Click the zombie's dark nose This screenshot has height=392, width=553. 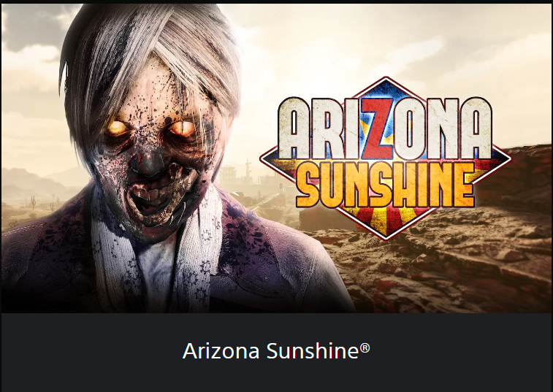click(148, 165)
